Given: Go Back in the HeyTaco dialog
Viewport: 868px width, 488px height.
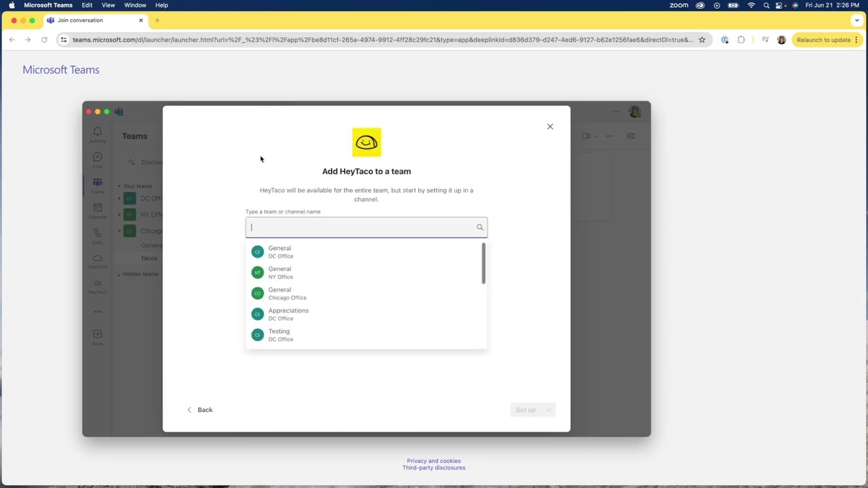Looking at the screenshot, I should tap(200, 410).
